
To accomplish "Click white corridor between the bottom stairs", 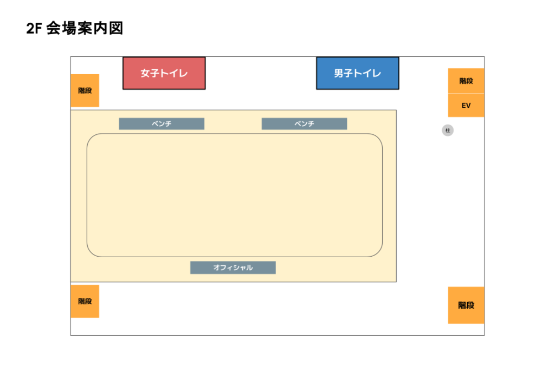I will [x=271, y=308].
